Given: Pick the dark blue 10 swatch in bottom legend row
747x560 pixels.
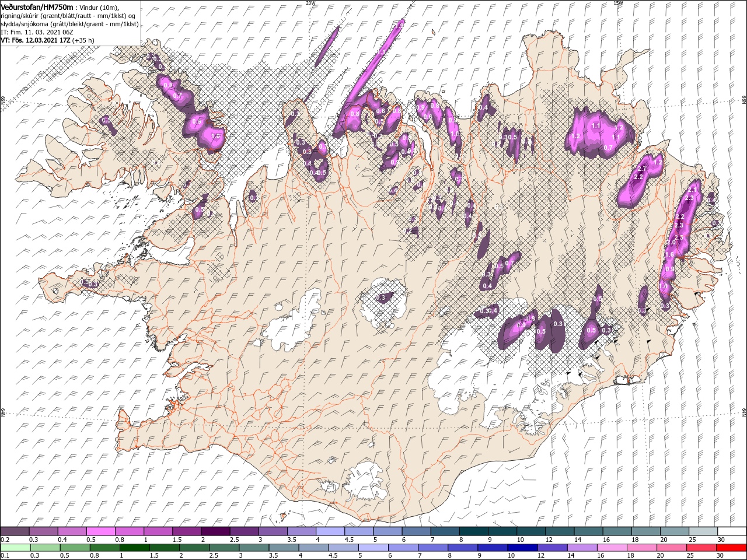Looking at the screenshot, I should pyautogui.click(x=522, y=548).
